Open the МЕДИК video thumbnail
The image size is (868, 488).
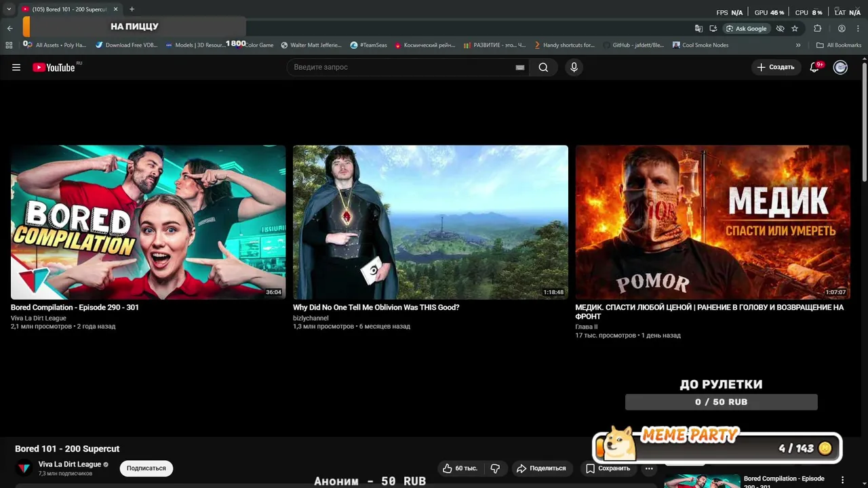coord(712,222)
